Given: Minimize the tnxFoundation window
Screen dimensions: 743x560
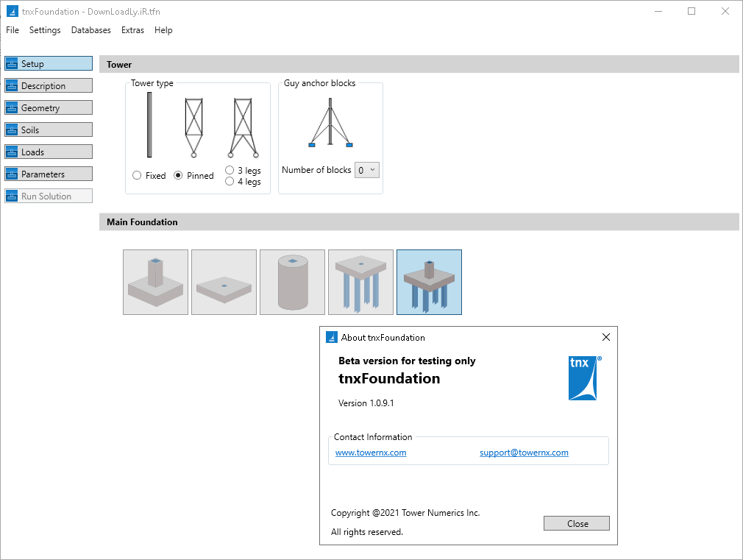Looking at the screenshot, I should (658, 11).
